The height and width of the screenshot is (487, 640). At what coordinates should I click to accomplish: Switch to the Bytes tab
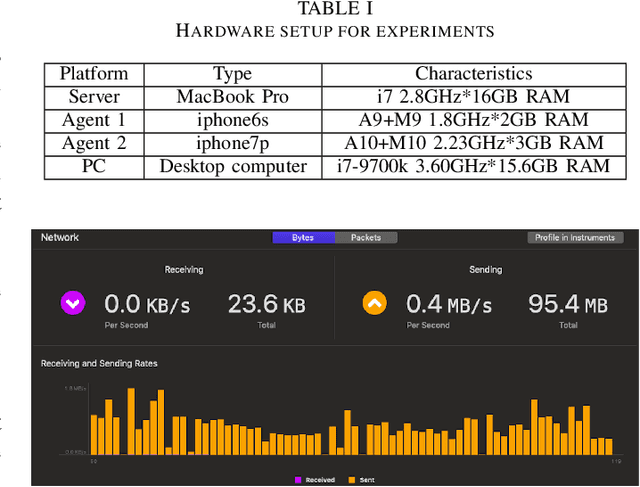click(302, 238)
